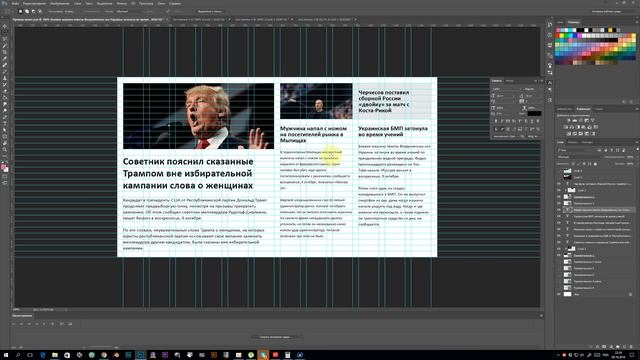Viewport: 640px width, 360px height.
Task: Open the Фильтр menu
Action: click(122, 3)
